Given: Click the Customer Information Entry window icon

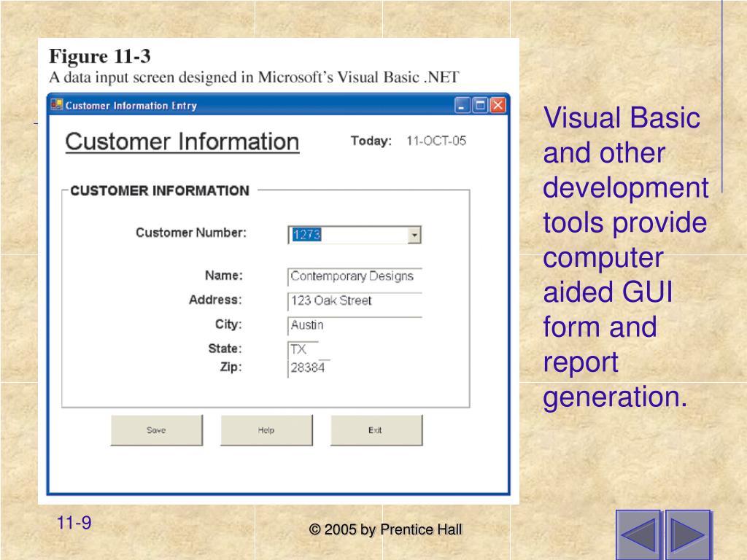Looking at the screenshot, I should pyautogui.click(x=57, y=105).
